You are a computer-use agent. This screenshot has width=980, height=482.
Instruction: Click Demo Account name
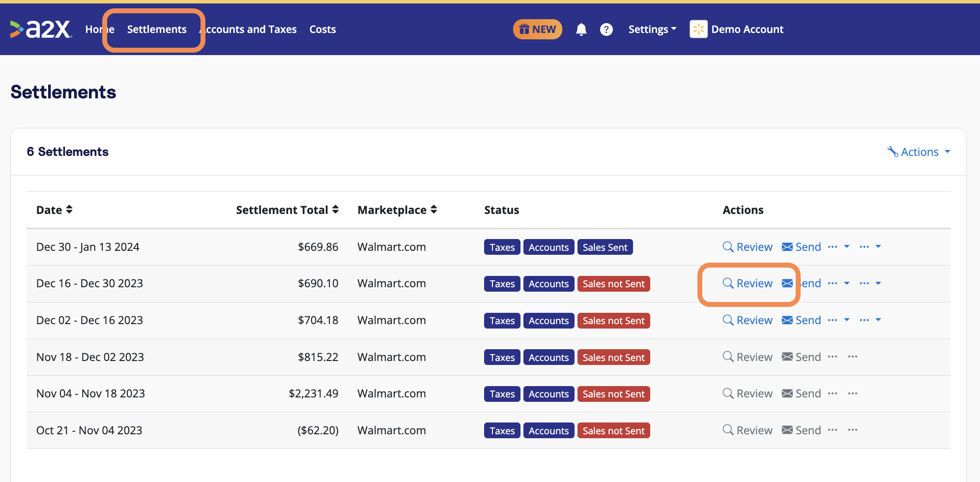(747, 29)
